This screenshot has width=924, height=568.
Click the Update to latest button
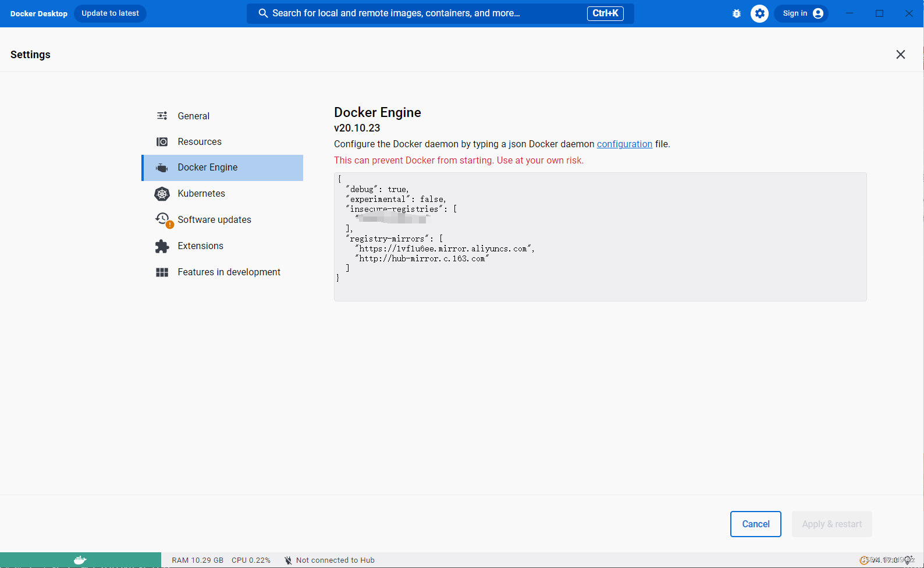pos(110,13)
